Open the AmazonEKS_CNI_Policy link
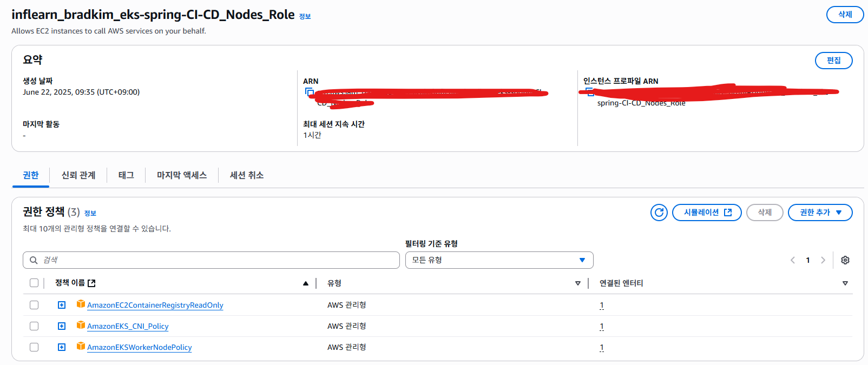 [128, 326]
